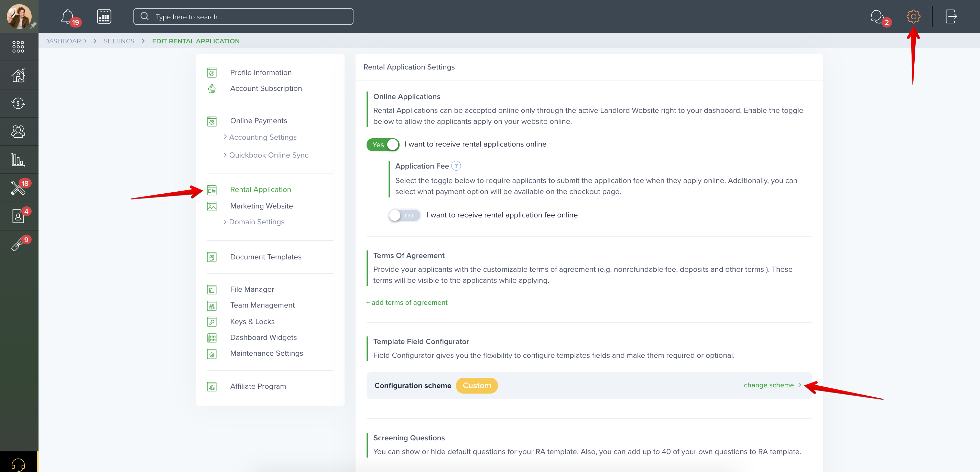Click the Dashboard Widgets icon
Viewport: 980px width, 472px height.
(212, 337)
